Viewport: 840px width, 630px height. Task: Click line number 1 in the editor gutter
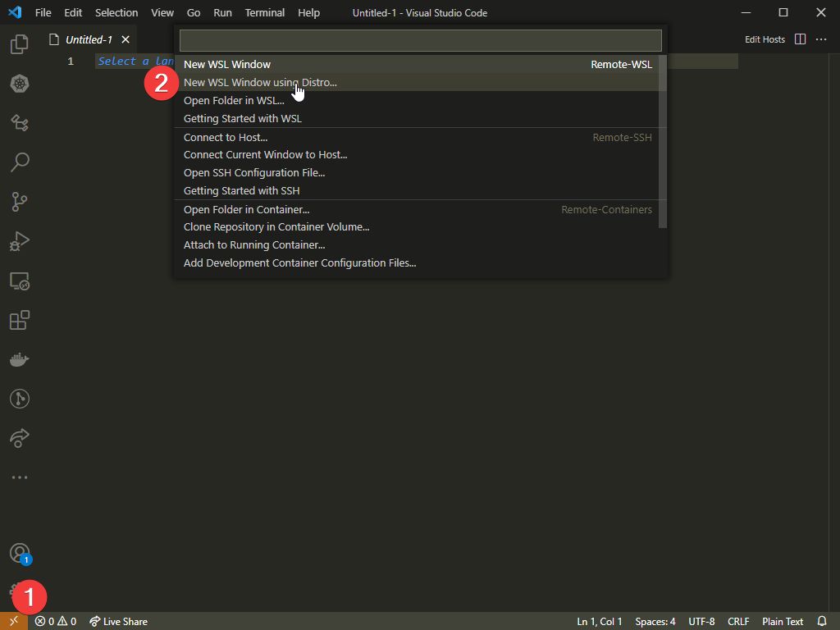[x=71, y=61]
